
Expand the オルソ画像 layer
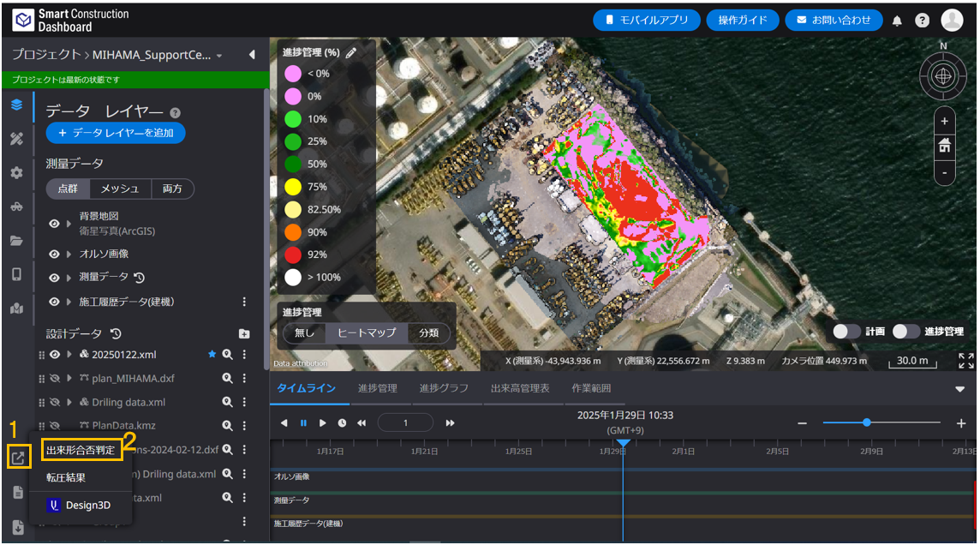click(x=69, y=254)
